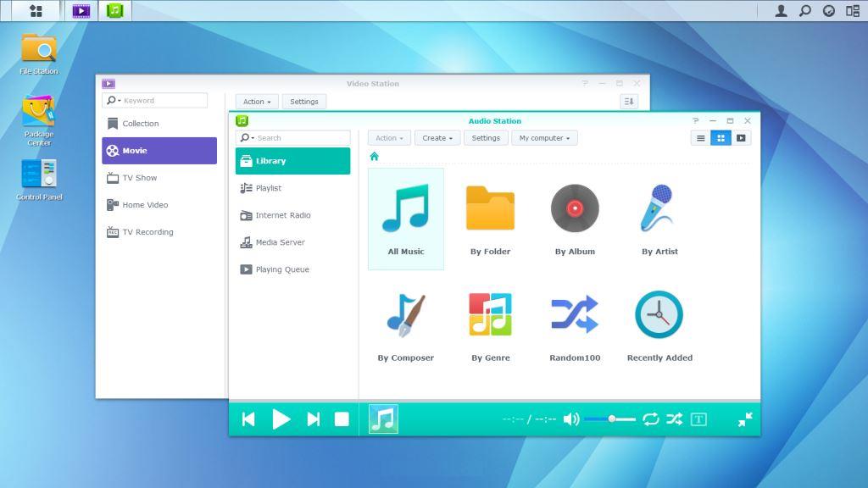Open the All Music library icon
This screenshot has width=868, height=488.
pos(405,208)
